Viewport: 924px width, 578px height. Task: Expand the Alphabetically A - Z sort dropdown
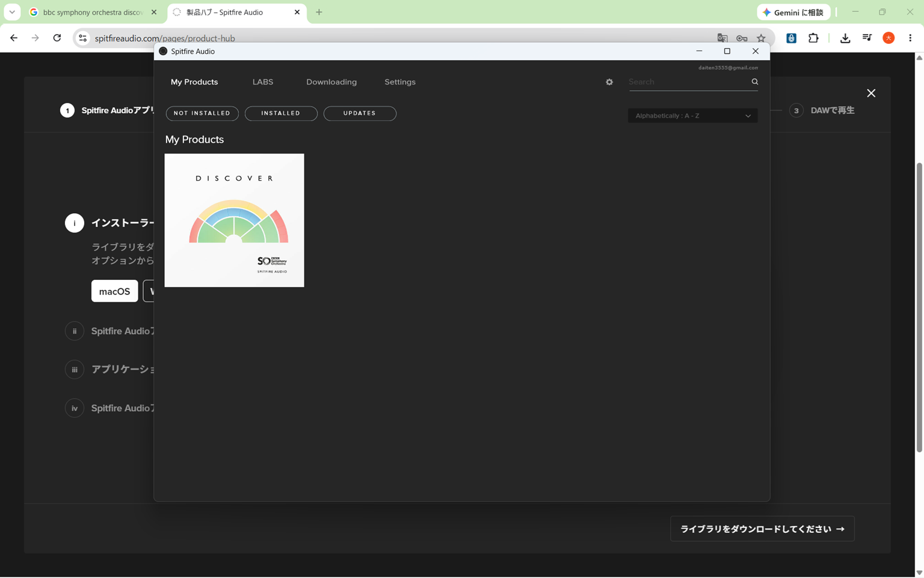(692, 116)
